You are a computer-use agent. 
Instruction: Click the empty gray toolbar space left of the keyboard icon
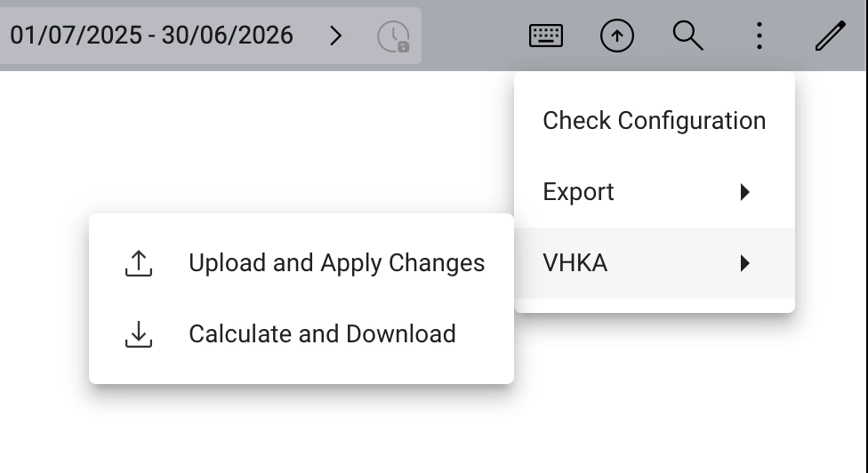471,36
